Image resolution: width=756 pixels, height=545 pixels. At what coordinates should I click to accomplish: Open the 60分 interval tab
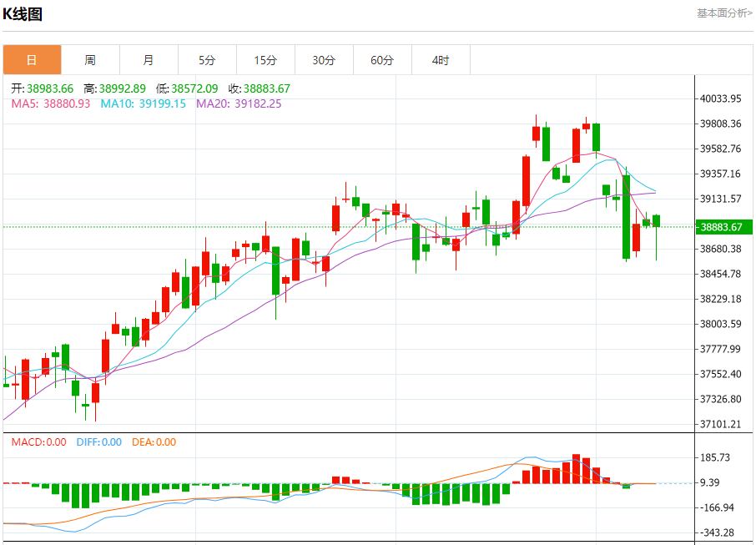pos(382,60)
